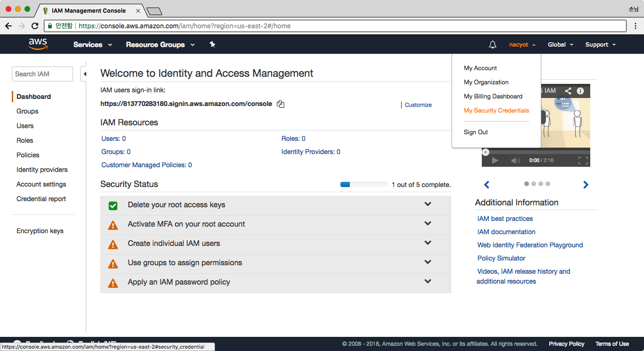644x351 pixels.
Task: Open the notifications bell icon
Action: pyautogui.click(x=493, y=45)
